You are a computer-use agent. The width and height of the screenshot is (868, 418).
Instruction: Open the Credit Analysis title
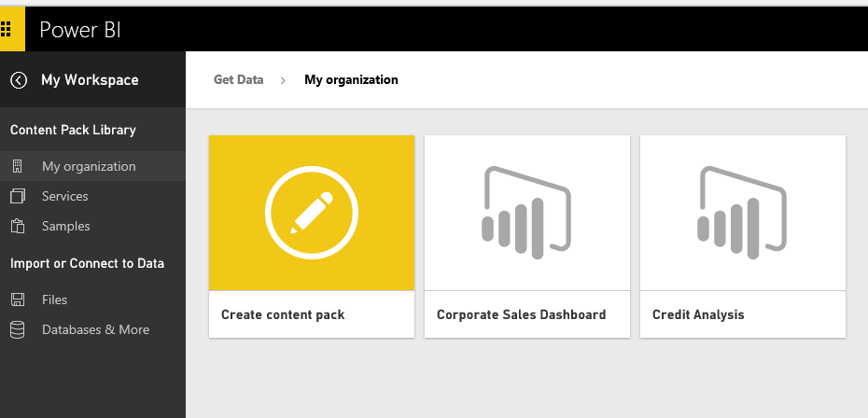[698, 315]
